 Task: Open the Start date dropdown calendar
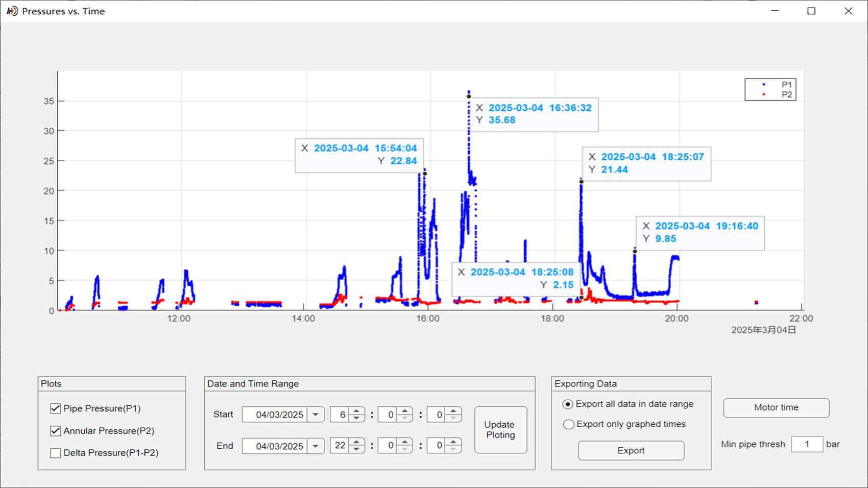[316, 414]
